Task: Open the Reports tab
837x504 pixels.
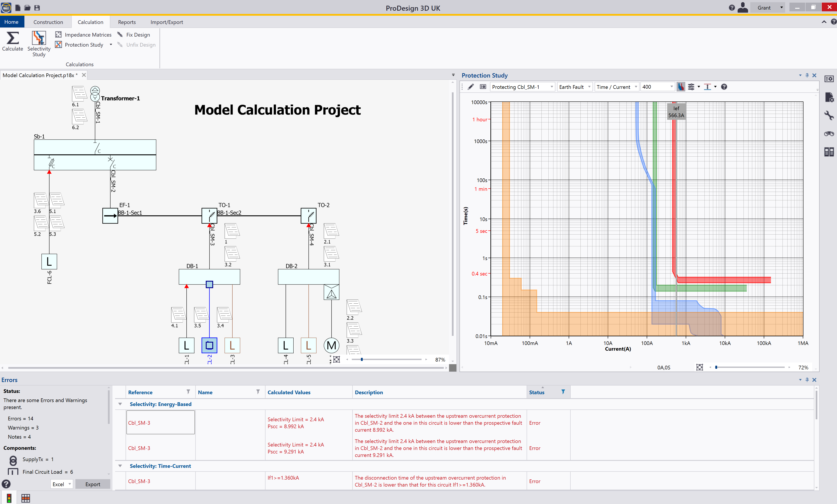Action: pos(127,22)
